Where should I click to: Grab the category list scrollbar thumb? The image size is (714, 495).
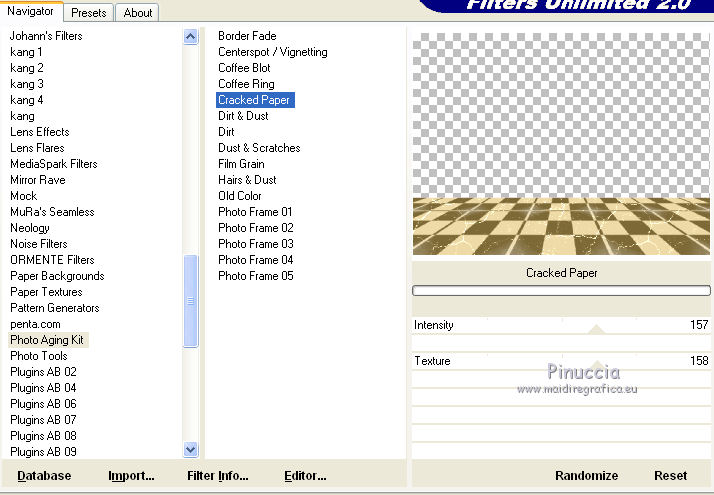(190, 301)
